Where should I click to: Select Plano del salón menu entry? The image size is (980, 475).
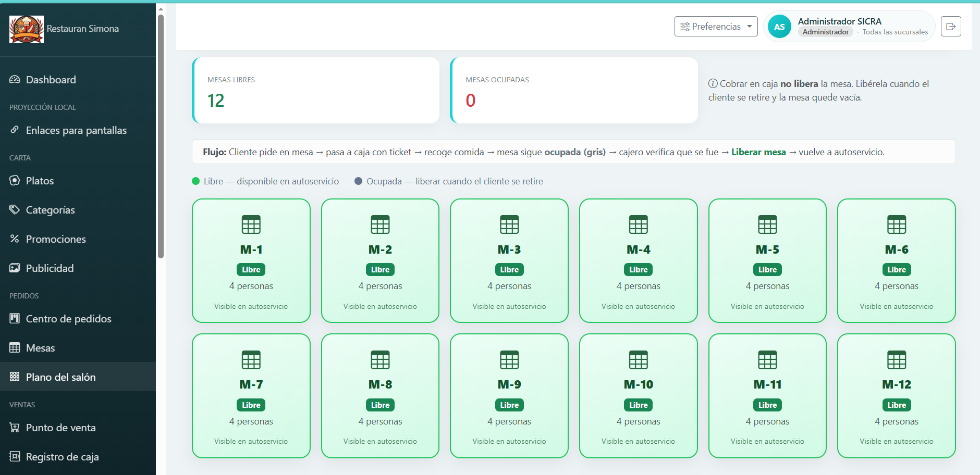(78, 377)
